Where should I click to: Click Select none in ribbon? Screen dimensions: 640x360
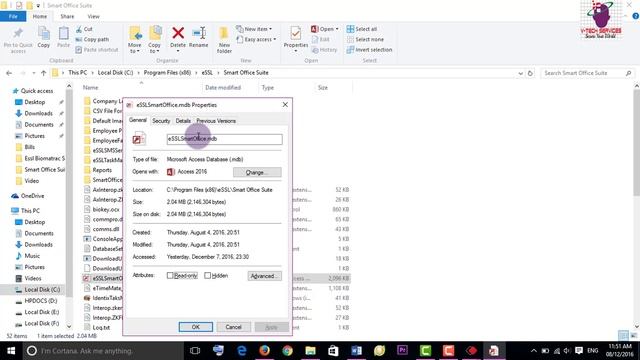[x=365, y=40]
